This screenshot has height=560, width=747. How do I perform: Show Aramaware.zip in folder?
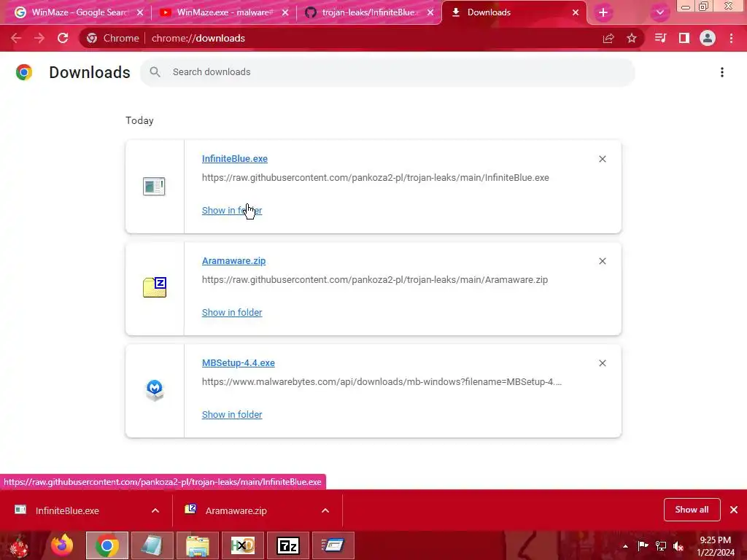232,312
